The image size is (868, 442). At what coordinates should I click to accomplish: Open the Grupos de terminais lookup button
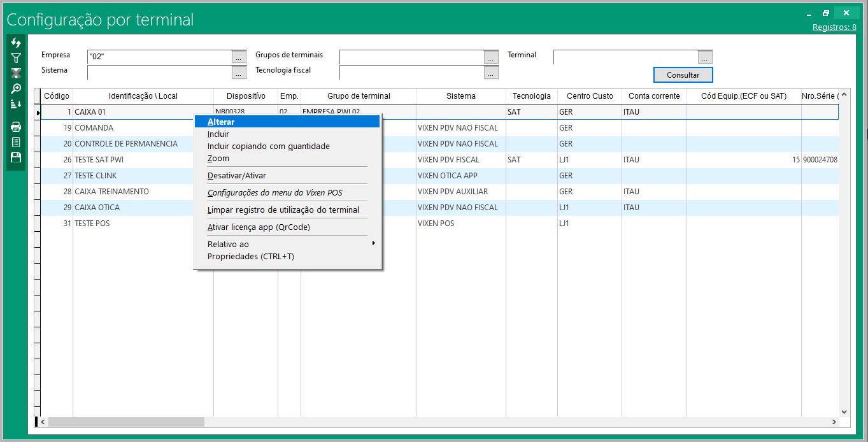coord(491,57)
